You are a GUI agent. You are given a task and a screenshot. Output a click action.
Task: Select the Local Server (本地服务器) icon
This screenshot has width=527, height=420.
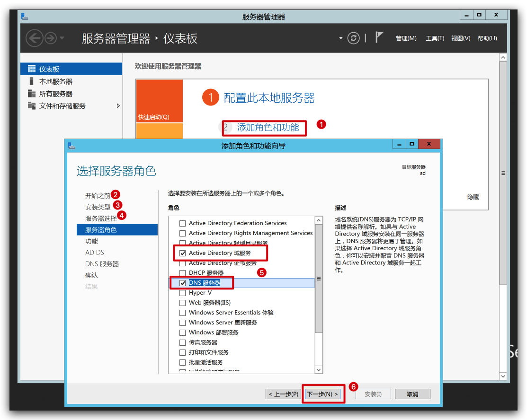click(32, 81)
